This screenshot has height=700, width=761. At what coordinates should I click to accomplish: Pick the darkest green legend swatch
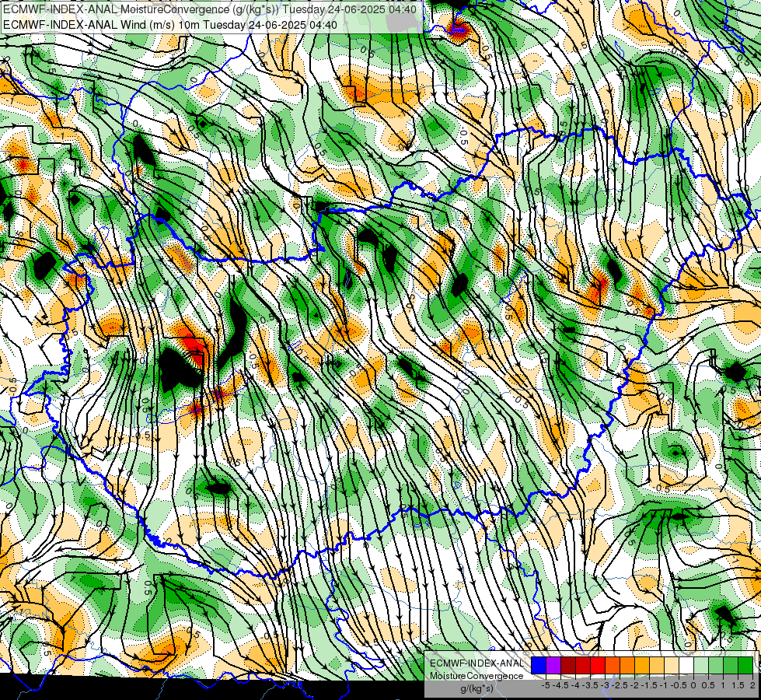745,666
